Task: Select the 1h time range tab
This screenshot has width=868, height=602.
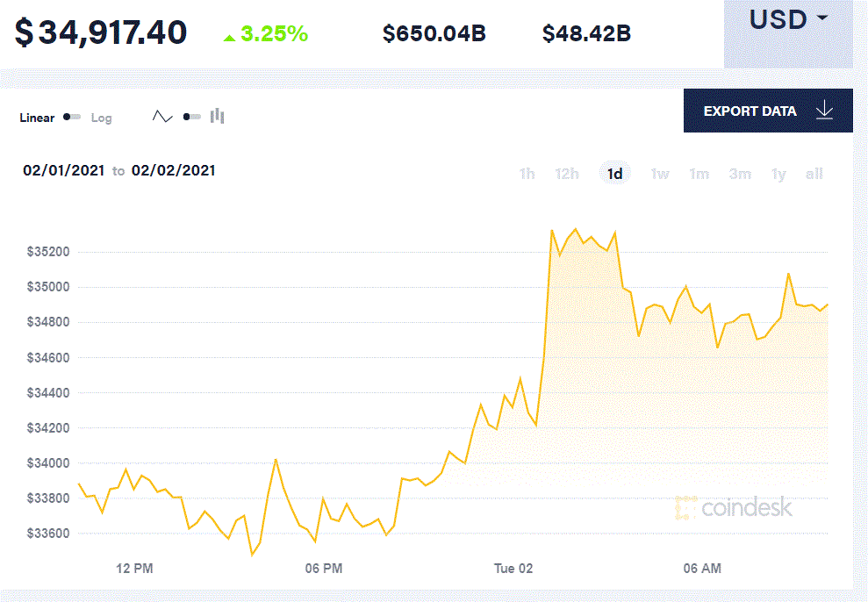Action: coord(527,174)
